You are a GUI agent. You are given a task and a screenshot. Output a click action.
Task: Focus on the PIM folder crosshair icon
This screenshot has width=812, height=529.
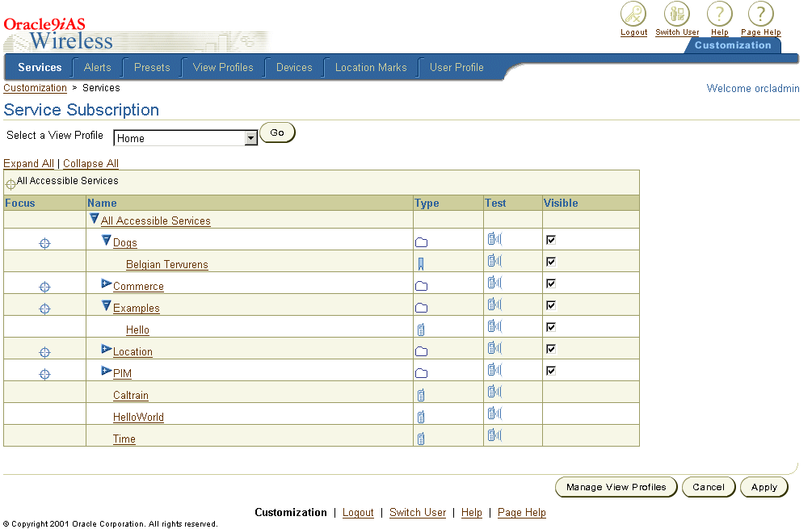click(x=45, y=374)
